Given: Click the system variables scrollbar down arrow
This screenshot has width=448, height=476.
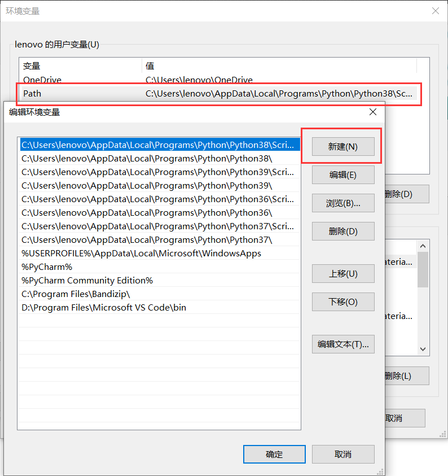Looking at the screenshot, I should click(423, 350).
